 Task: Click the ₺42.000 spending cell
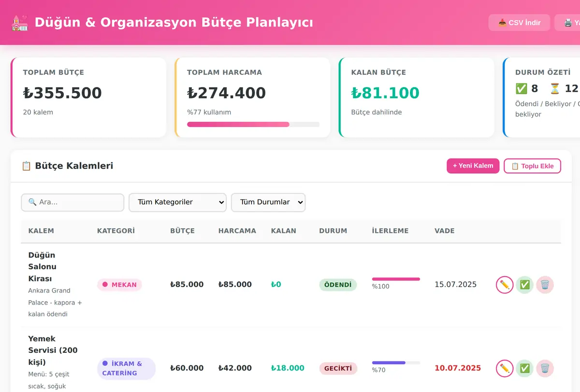pos(235,368)
